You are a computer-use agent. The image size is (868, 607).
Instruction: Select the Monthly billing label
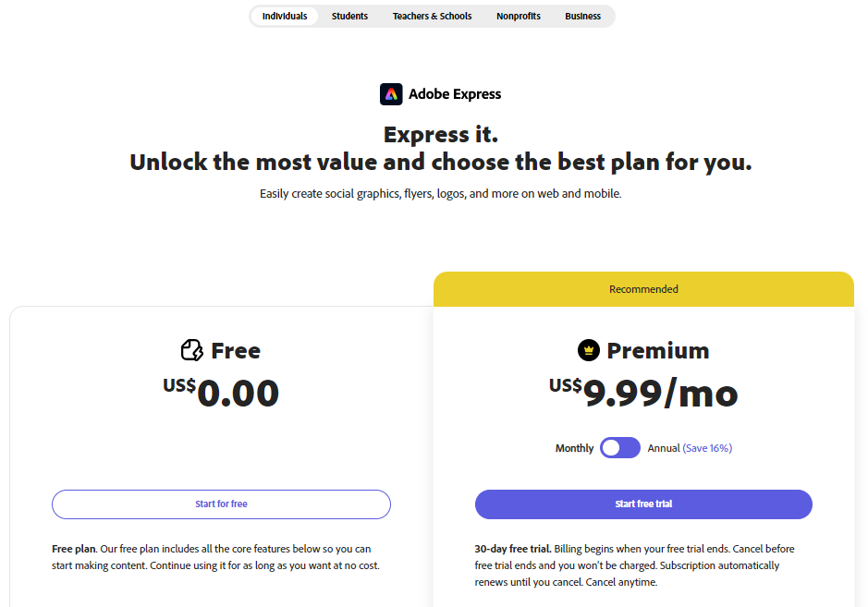point(574,447)
